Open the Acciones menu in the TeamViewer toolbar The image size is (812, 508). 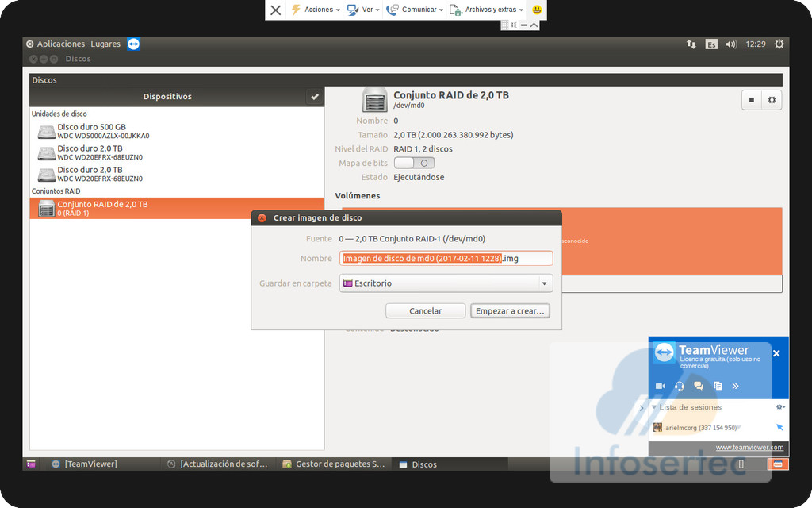316,10
